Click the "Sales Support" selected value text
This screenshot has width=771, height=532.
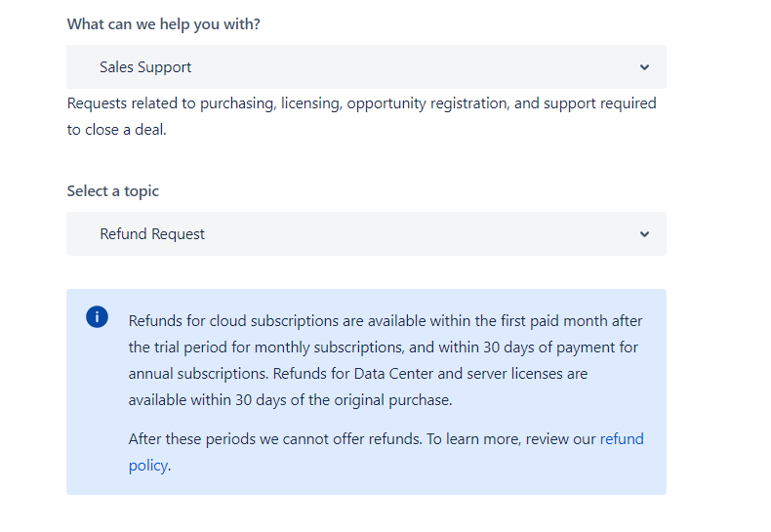pyautogui.click(x=145, y=67)
